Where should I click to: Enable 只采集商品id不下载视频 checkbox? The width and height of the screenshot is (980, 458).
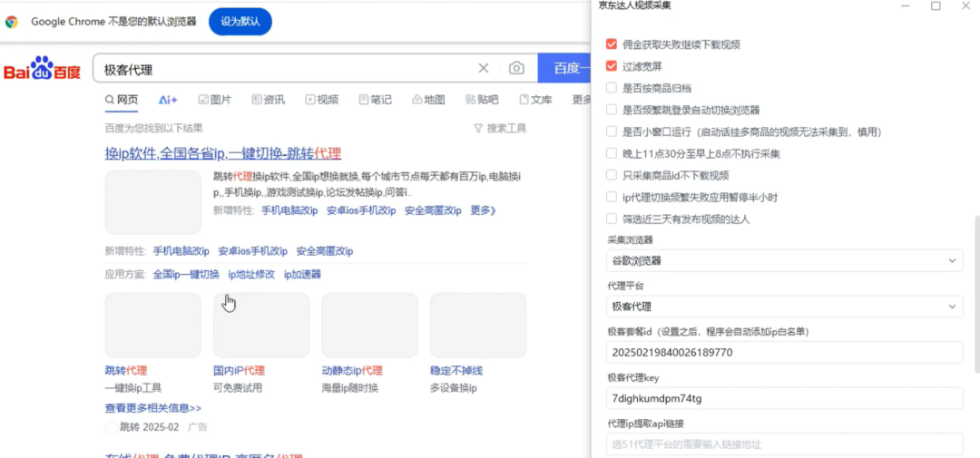pos(612,176)
